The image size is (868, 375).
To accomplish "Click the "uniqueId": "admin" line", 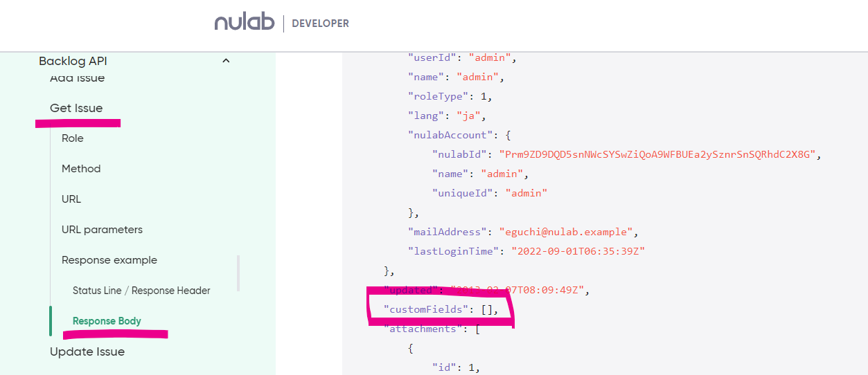I will coord(490,194).
